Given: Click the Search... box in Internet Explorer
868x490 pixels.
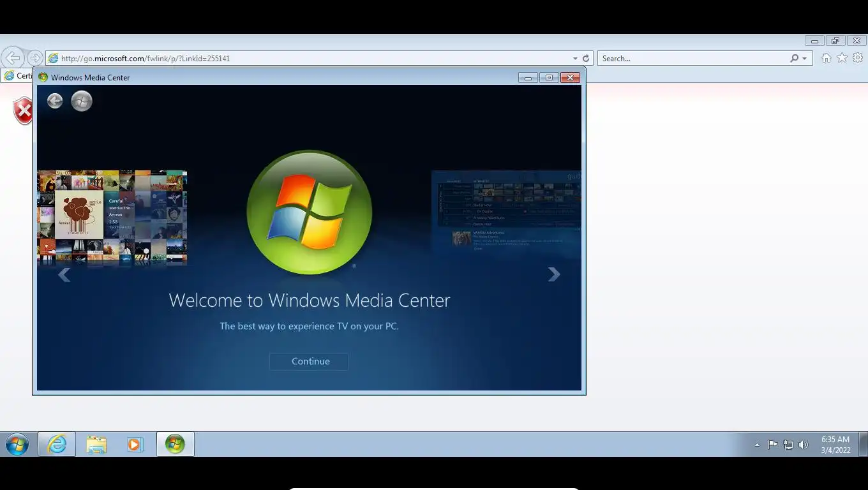Looking at the screenshot, I should (x=692, y=58).
